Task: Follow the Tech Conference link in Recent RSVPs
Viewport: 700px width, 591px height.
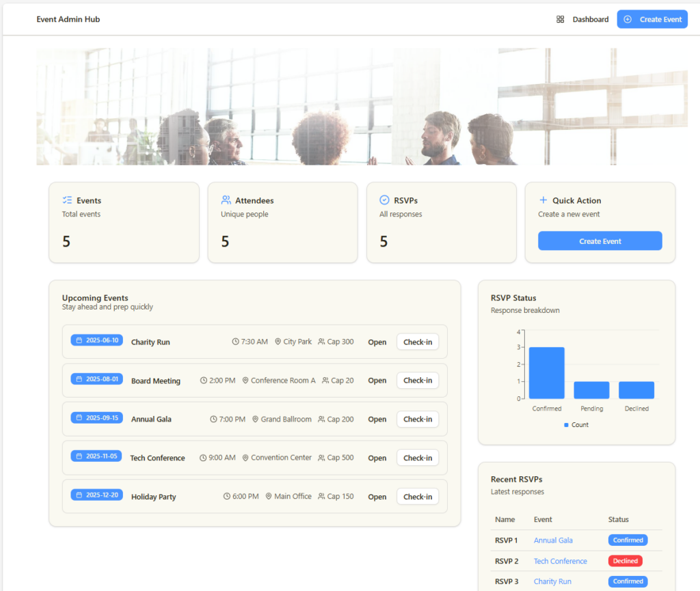Action: (x=560, y=561)
